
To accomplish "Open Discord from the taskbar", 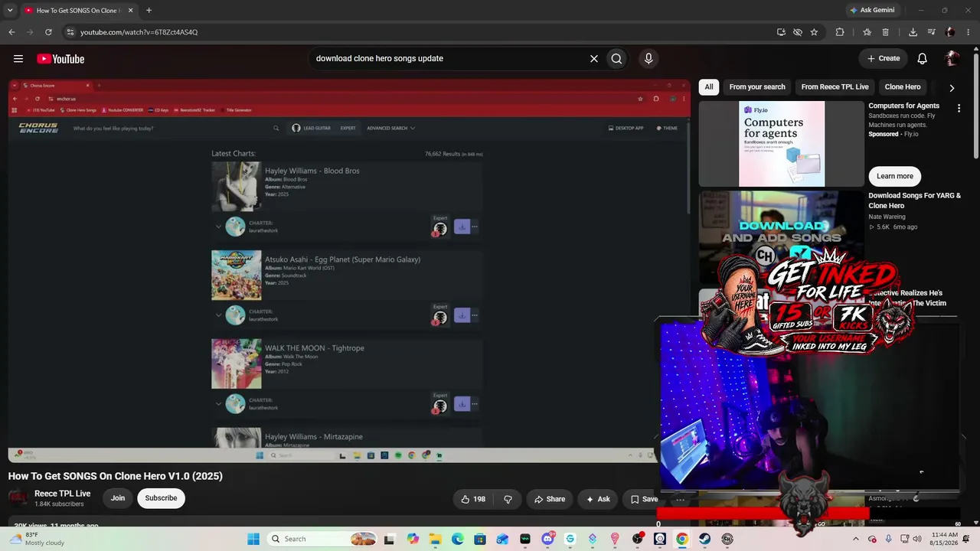I will [x=547, y=539].
